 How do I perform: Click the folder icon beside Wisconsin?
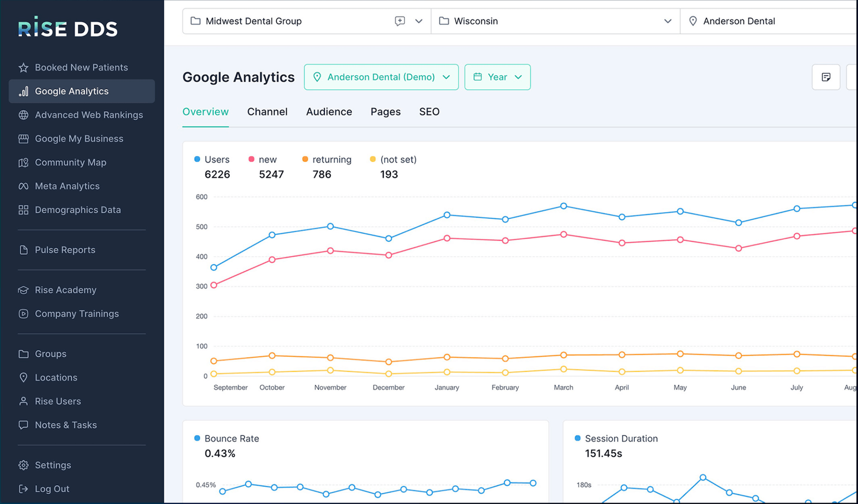(x=444, y=21)
